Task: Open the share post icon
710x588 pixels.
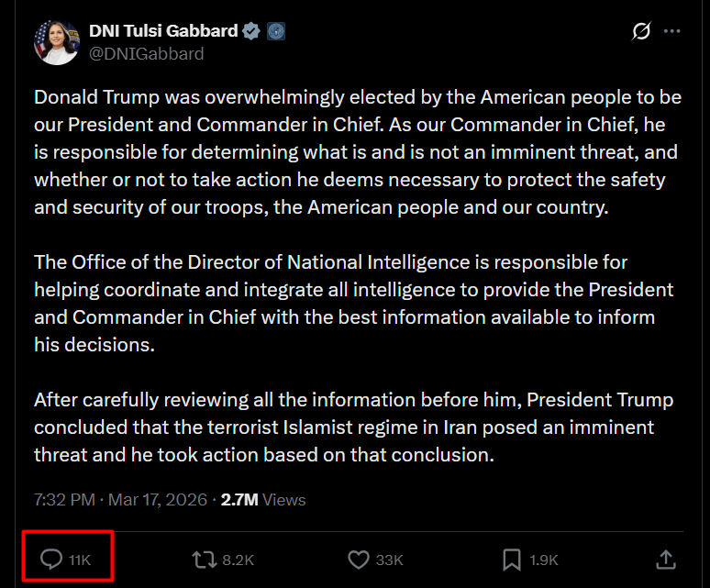Action: coord(667,559)
